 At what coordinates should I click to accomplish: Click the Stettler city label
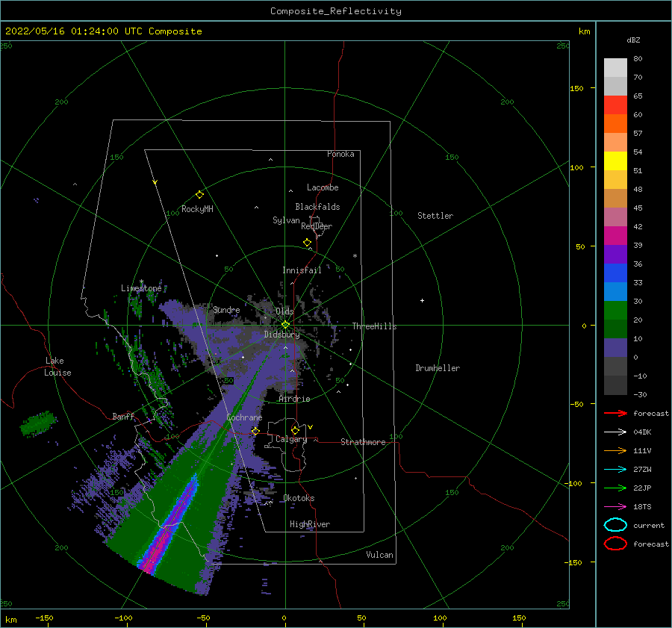click(x=435, y=216)
